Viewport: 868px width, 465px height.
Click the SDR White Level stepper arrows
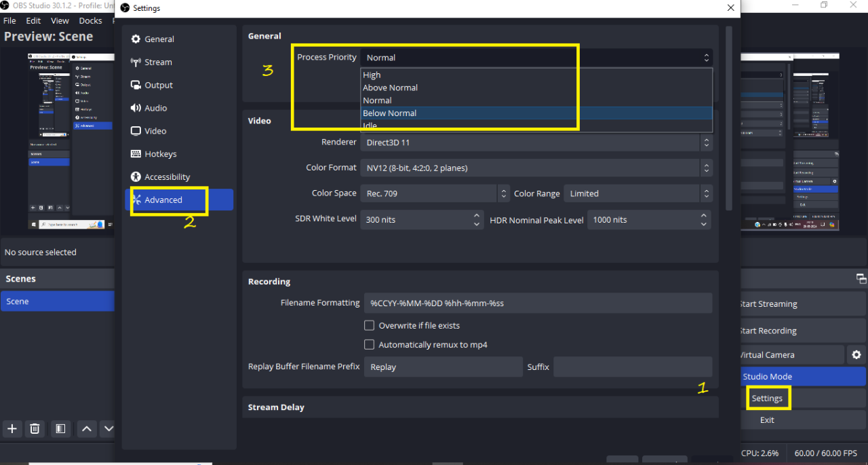(476, 219)
